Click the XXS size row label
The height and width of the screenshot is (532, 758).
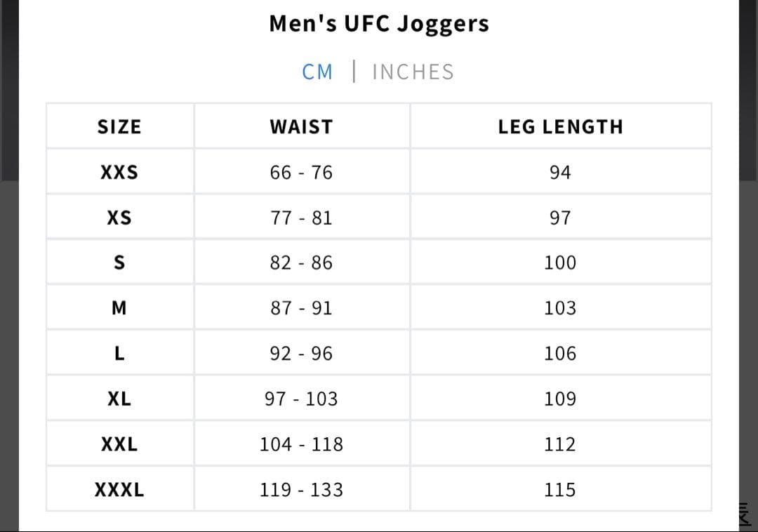pos(119,173)
